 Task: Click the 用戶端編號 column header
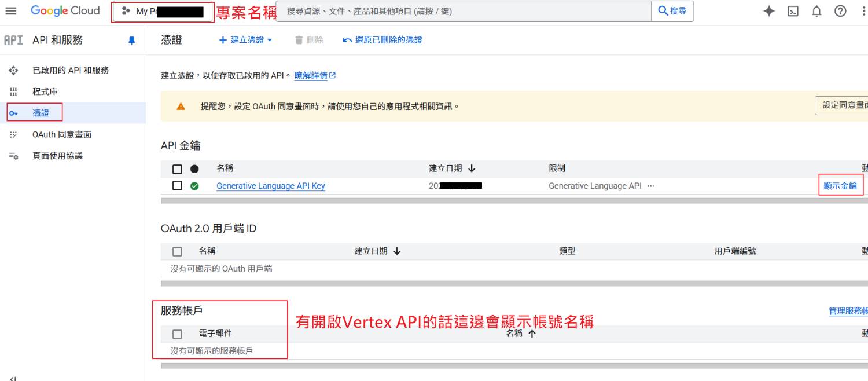pyautogui.click(x=735, y=251)
